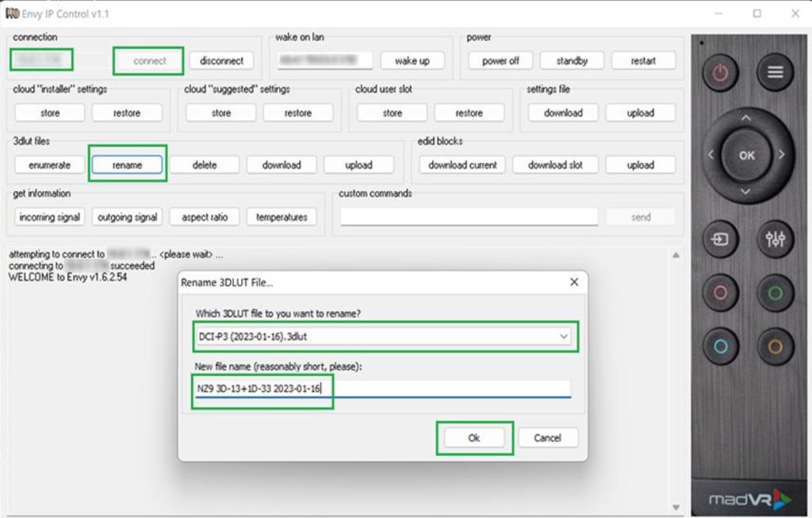The width and height of the screenshot is (812, 518).
Task: Enumerate the 3dlut files
Action: 50,165
